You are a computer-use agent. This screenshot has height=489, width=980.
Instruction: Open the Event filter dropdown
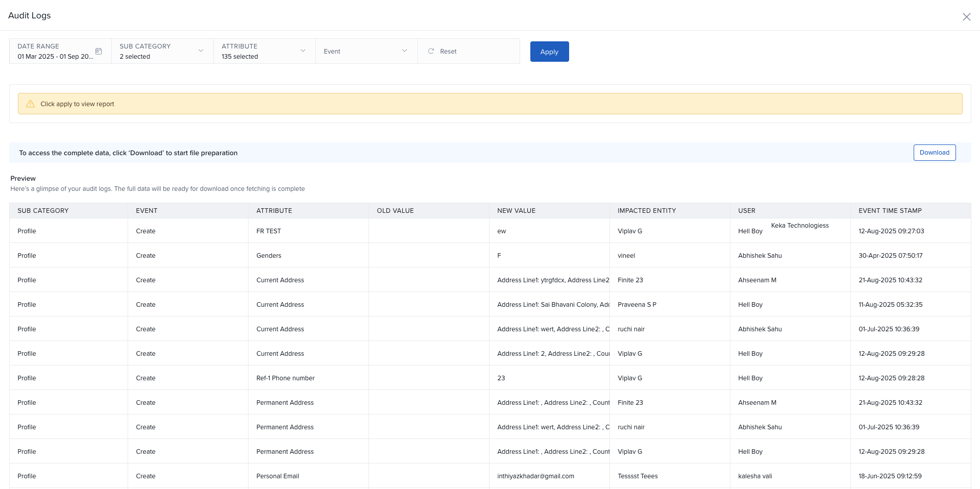point(366,52)
